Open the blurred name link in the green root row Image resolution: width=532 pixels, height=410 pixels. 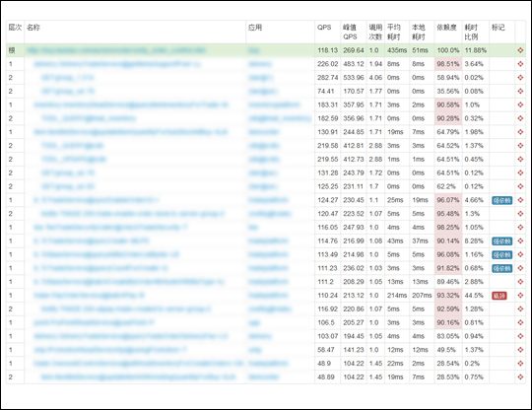[x=116, y=50]
